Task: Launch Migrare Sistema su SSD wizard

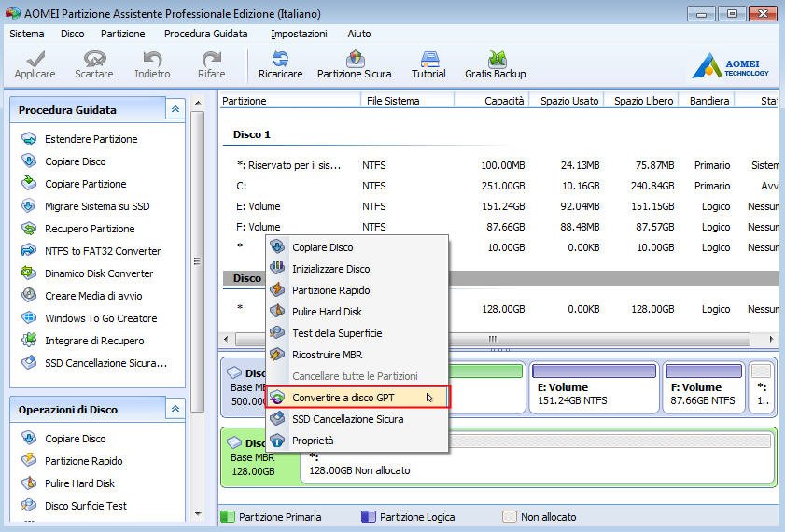Action: coord(96,206)
